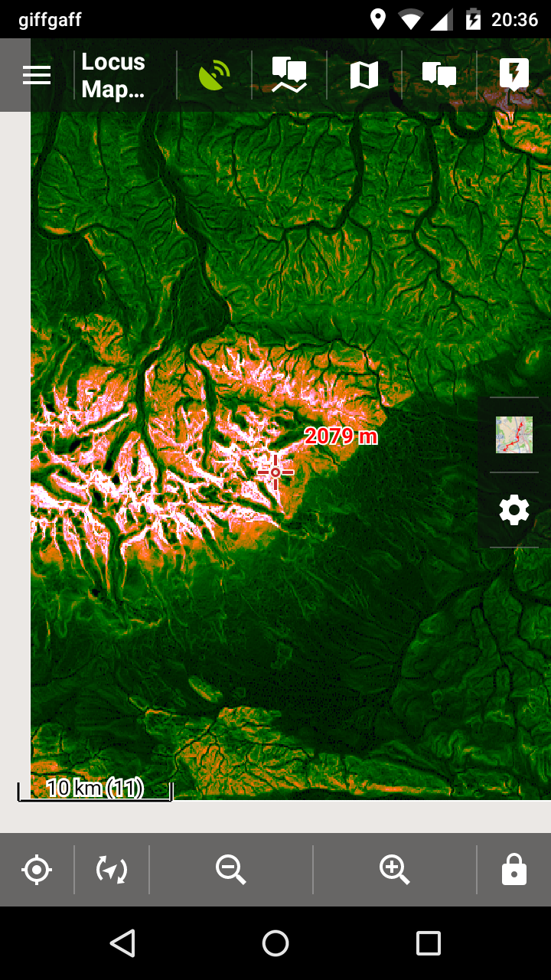Open the tracks and points data manager
Screen dimensions: 551x980
coord(289,75)
